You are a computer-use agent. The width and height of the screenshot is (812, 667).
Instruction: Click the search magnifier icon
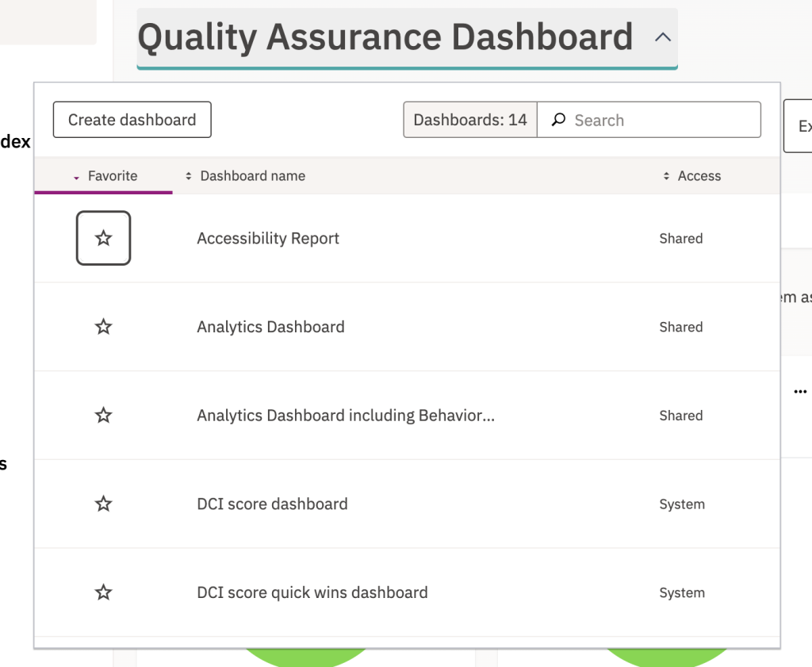(x=559, y=121)
